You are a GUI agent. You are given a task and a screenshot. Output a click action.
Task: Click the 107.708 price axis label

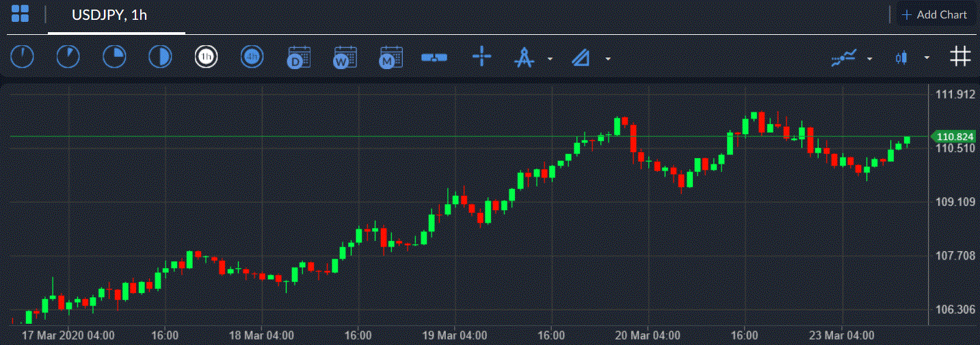coord(955,256)
